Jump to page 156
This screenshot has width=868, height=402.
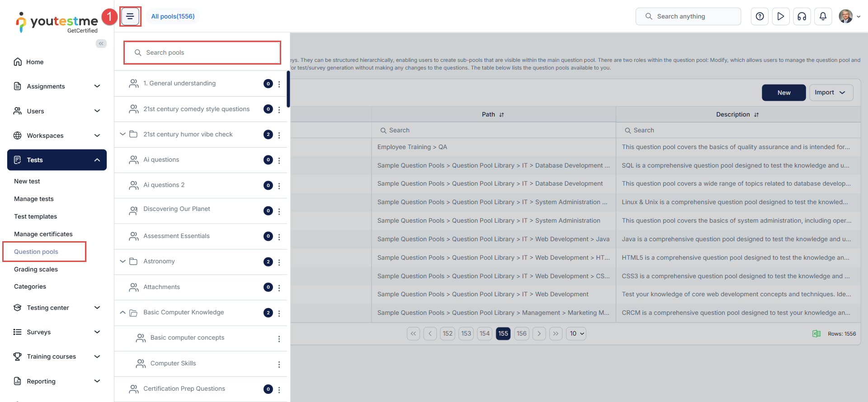[522, 334]
